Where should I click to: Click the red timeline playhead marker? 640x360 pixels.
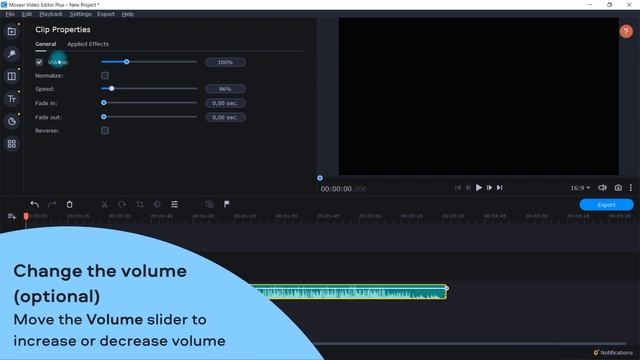point(26,216)
